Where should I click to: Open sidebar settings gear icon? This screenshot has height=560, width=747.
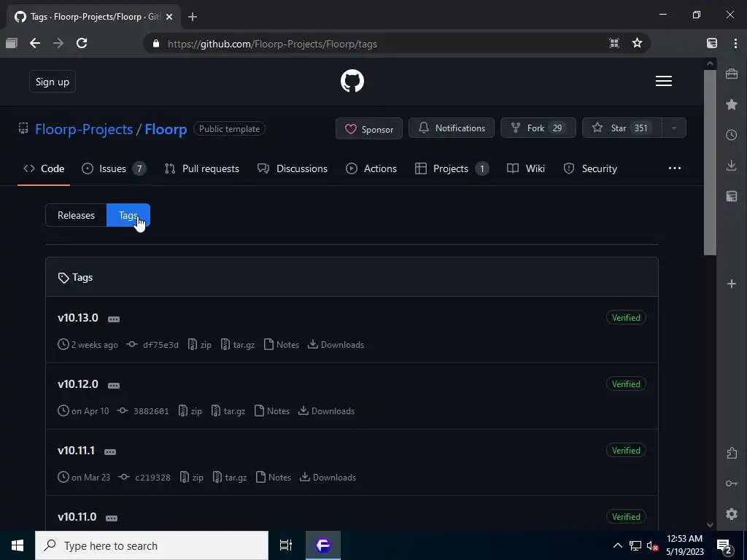click(732, 514)
